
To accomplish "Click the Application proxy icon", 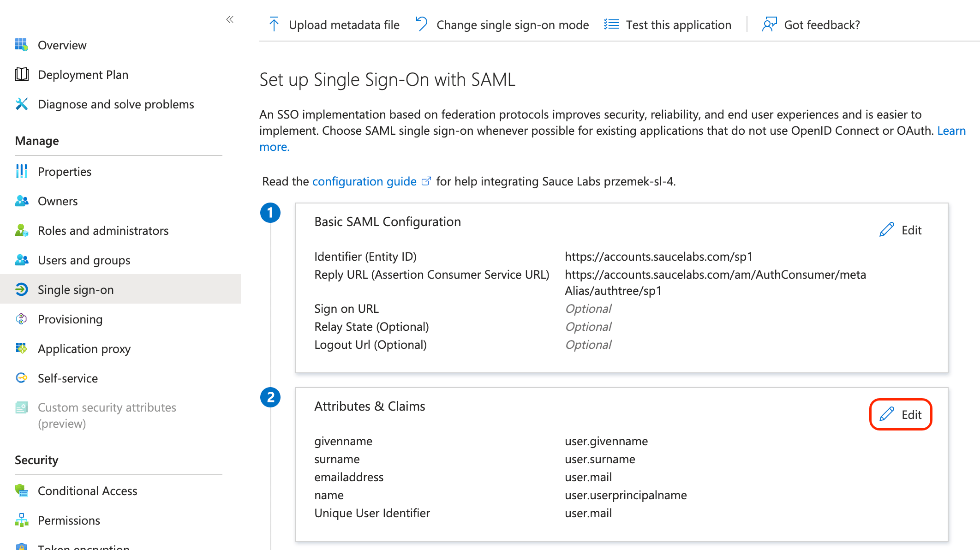I will 21,348.
